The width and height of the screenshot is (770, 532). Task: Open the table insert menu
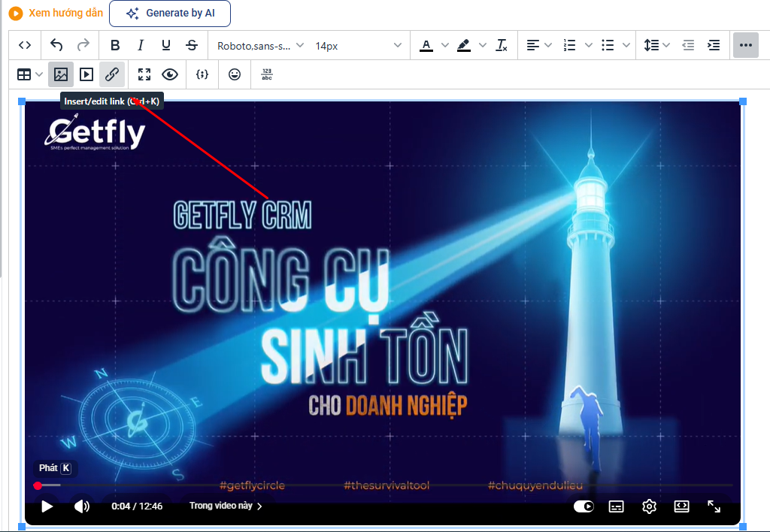coord(29,74)
